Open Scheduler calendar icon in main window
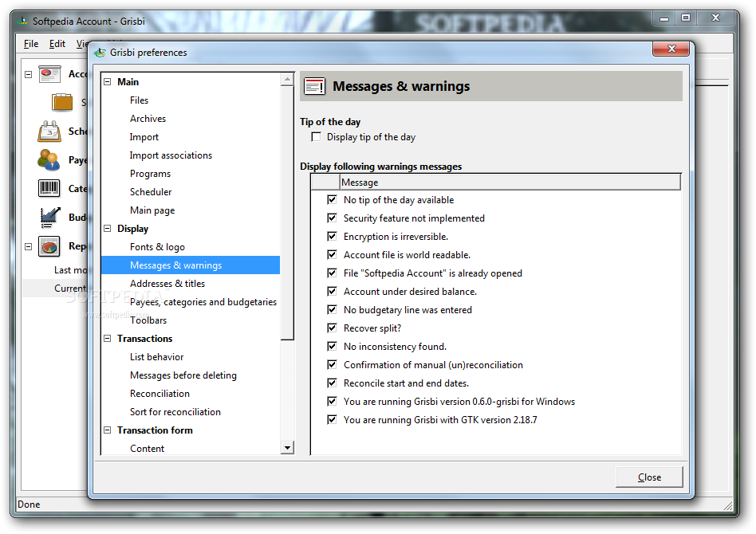The width and height of the screenshot is (756, 534). click(x=49, y=131)
